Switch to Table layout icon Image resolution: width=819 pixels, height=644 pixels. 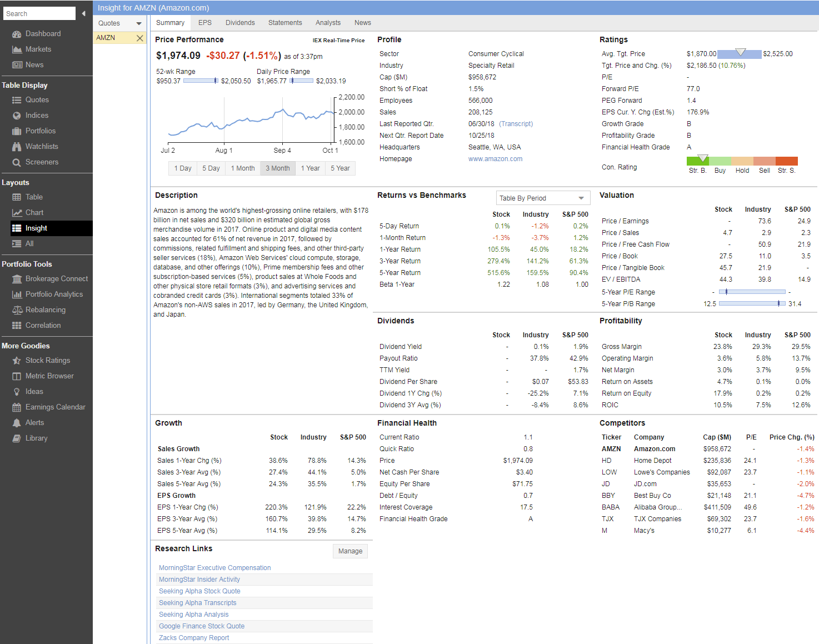click(x=17, y=197)
